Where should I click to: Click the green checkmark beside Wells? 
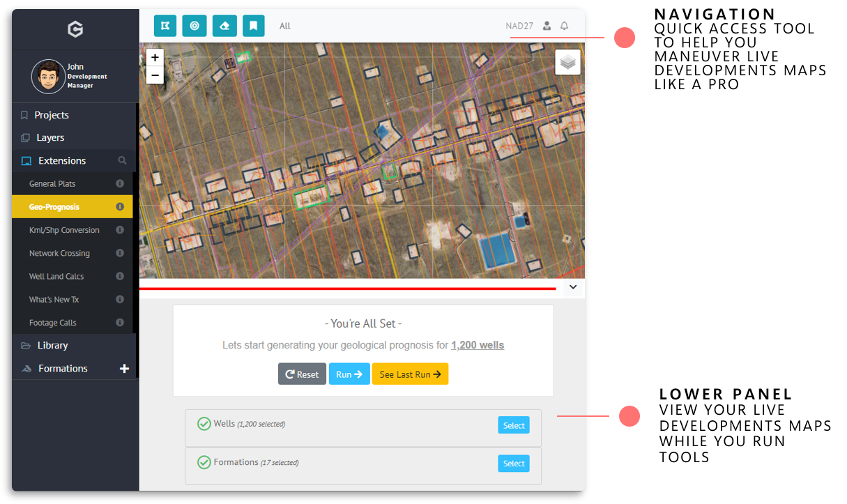[204, 423]
